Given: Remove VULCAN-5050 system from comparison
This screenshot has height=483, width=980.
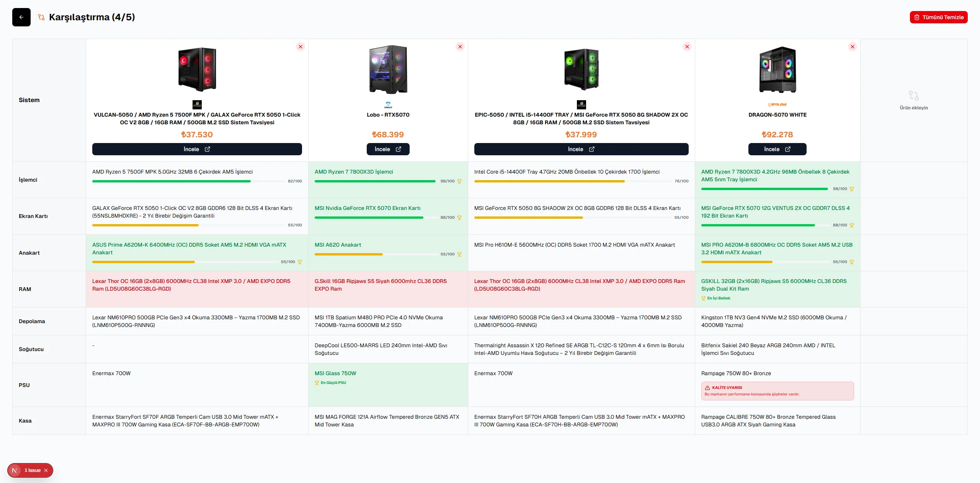Looking at the screenshot, I should click(x=301, y=47).
